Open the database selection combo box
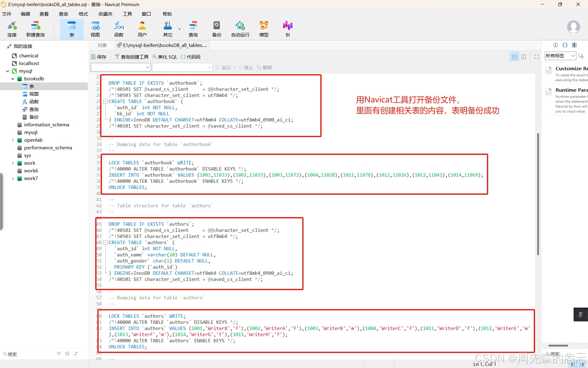Image resolution: width=588 pixels, height=368 pixels. [183, 67]
